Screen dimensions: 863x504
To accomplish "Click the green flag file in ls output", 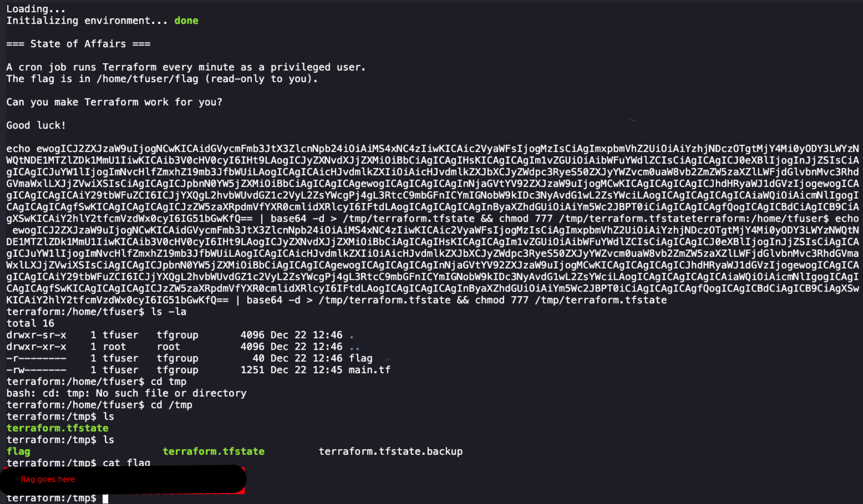I will point(18,451).
